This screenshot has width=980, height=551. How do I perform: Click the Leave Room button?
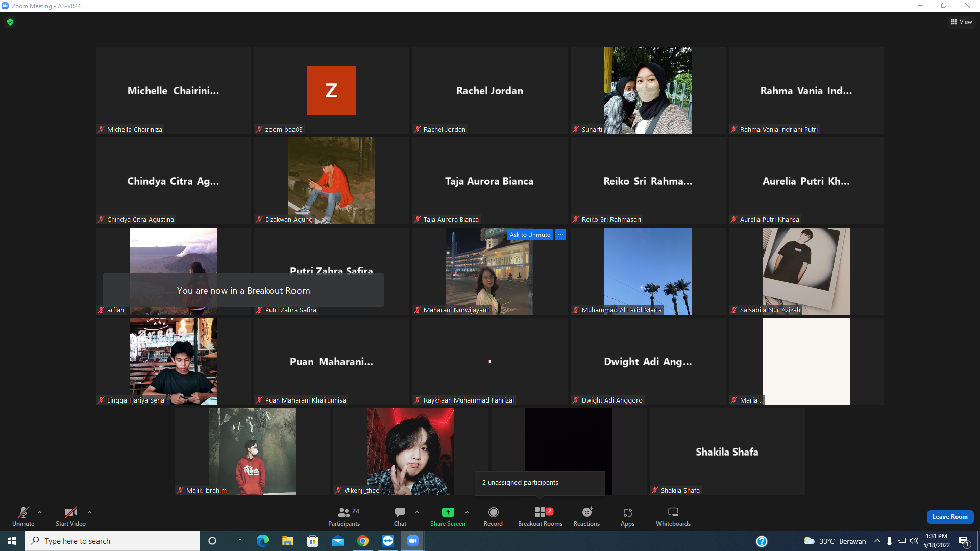pyautogui.click(x=950, y=517)
